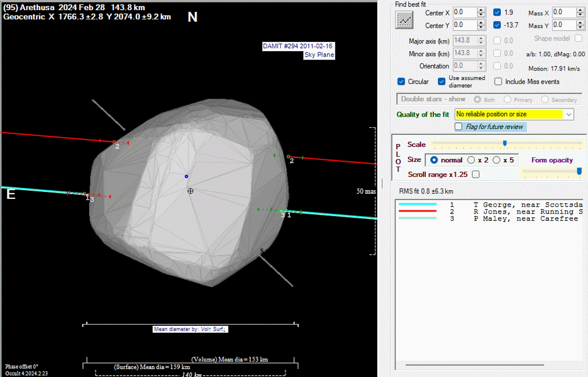This screenshot has height=377, width=588.
Task: Toggle Use assumed diameter checkbox
Action: click(x=442, y=82)
